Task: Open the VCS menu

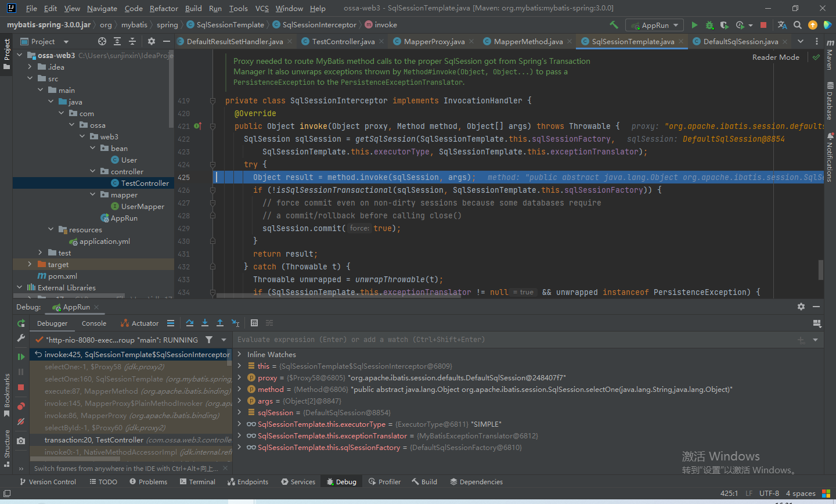Action: (262, 8)
